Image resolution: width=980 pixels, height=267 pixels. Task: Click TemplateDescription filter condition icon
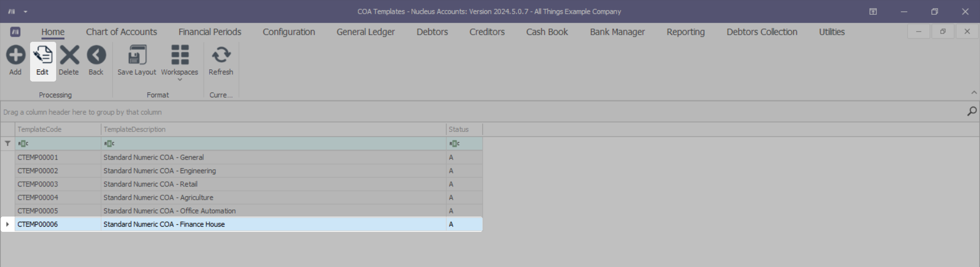click(x=109, y=144)
